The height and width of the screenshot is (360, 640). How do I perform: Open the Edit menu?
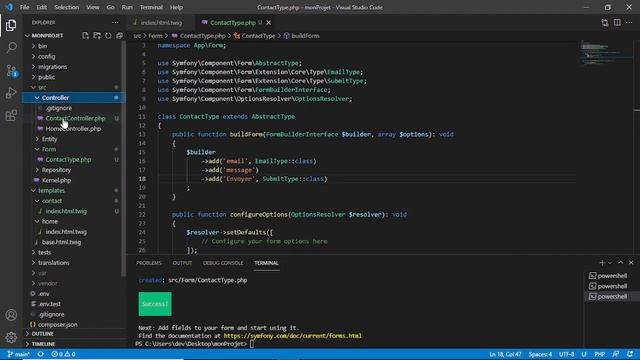[x=42, y=7]
